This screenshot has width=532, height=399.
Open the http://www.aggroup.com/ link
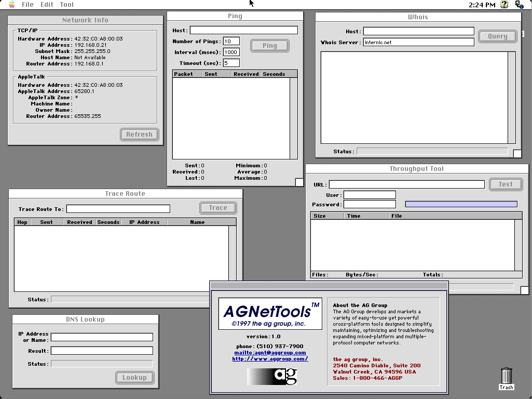click(x=270, y=358)
